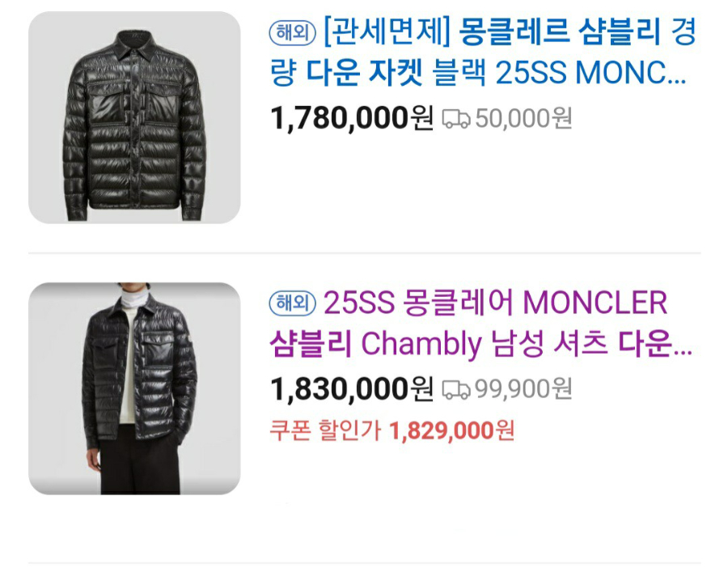Select the 1,830,000원 price
Screen dimensions: 728x585
tap(352, 388)
